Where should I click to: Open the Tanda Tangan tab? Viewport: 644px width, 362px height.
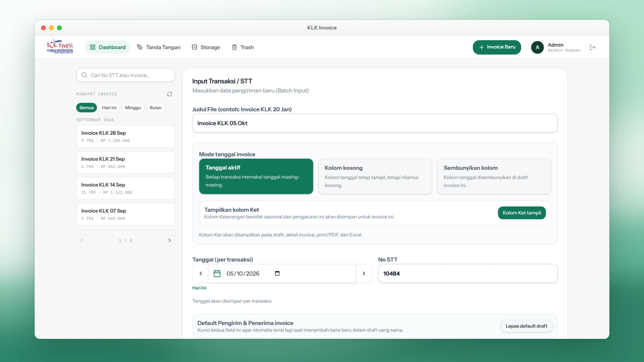(x=159, y=47)
